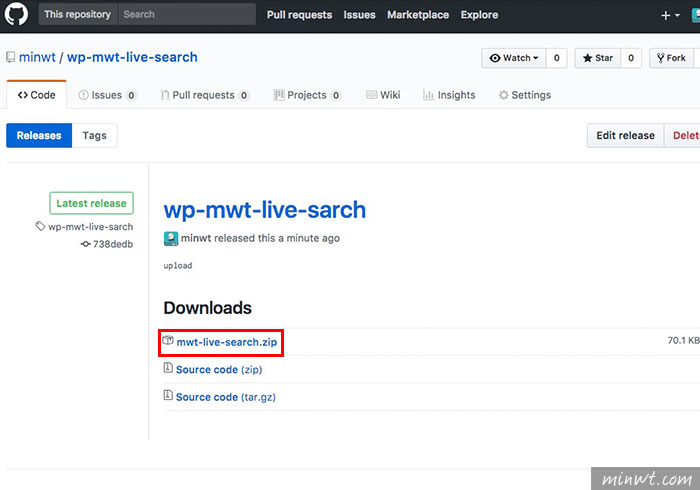The height and width of the screenshot is (490, 700).
Task: View the watchers count 0
Action: point(557,58)
